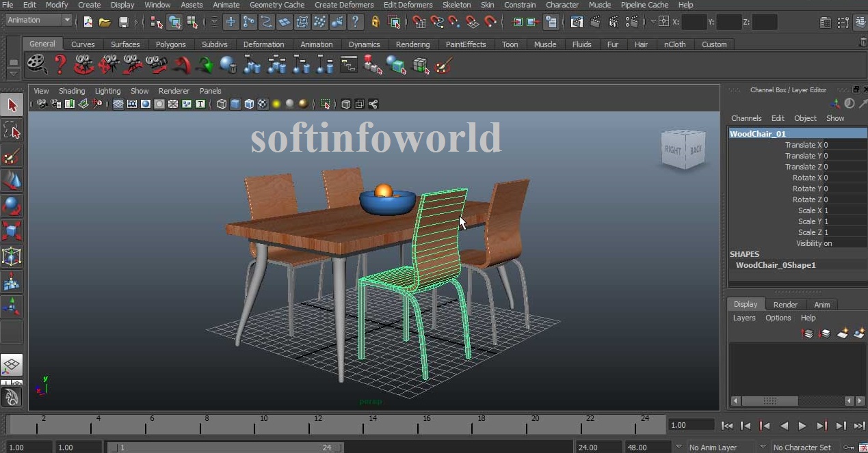Activate the Move tool
The width and height of the screenshot is (868, 453).
tap(12, 182)
